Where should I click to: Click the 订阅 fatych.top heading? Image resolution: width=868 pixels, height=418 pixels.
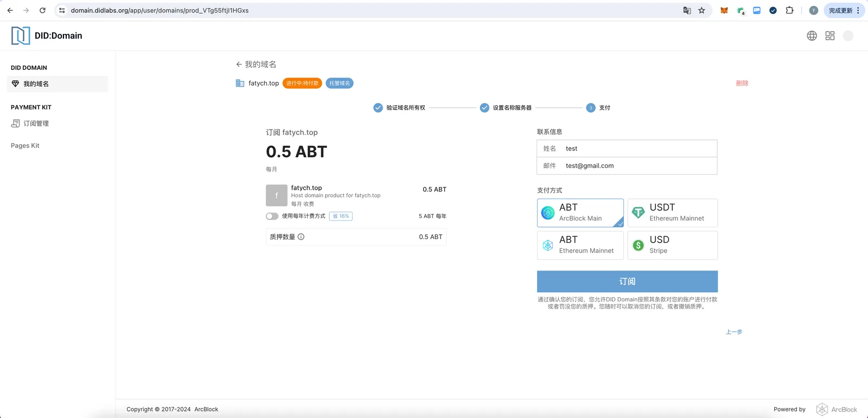pos(292,132)
